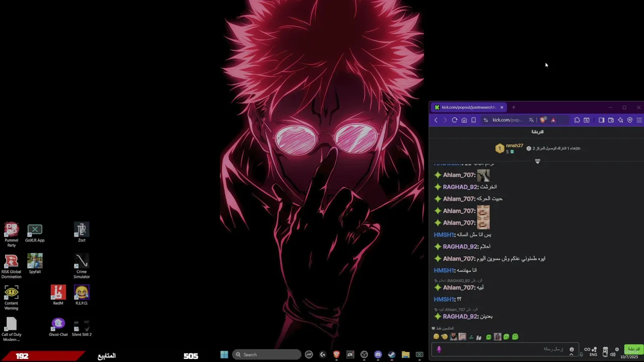The height and width of the screenshot is (362, 644).
Task: Click the VPN shield icon in toolbar
Action: (x=630, y=120)
